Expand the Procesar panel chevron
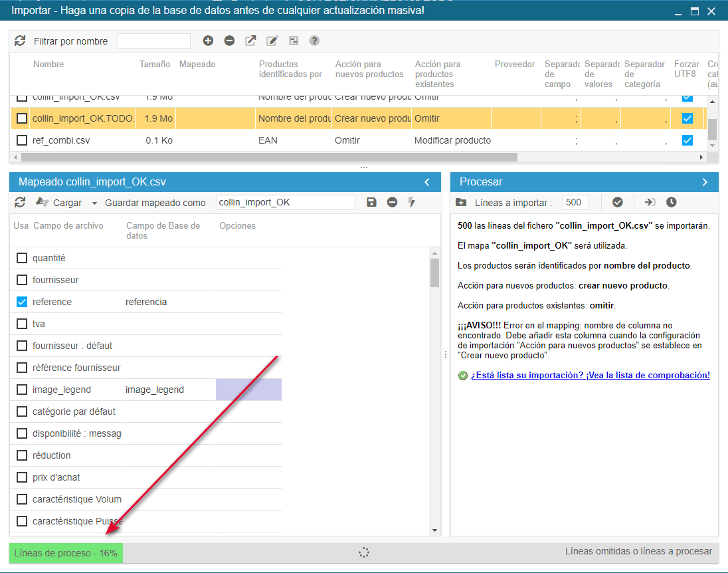This screenshot has height=573, width=728. click(705, 181)
